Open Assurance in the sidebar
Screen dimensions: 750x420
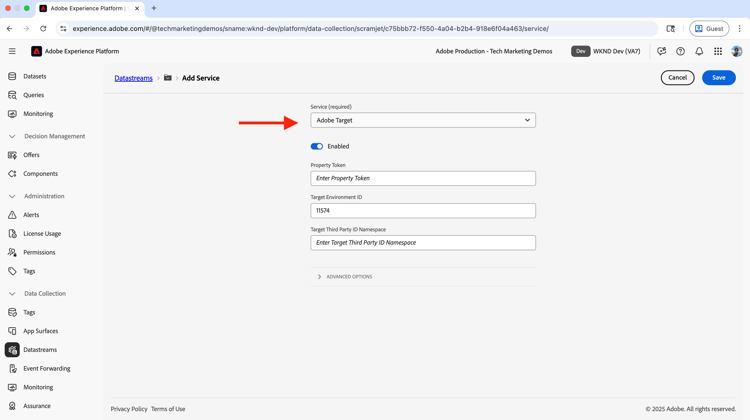(37, 406)
